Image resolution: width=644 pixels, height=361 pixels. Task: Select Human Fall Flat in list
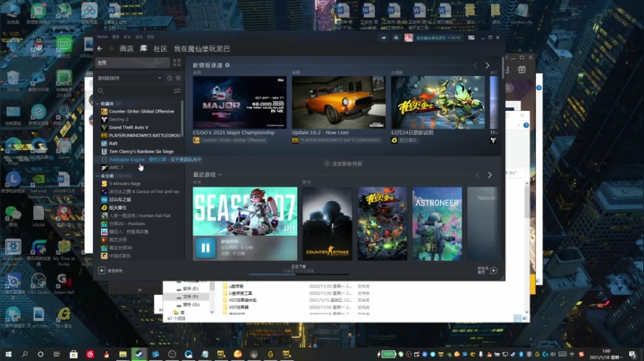click(x=136, y=215)
